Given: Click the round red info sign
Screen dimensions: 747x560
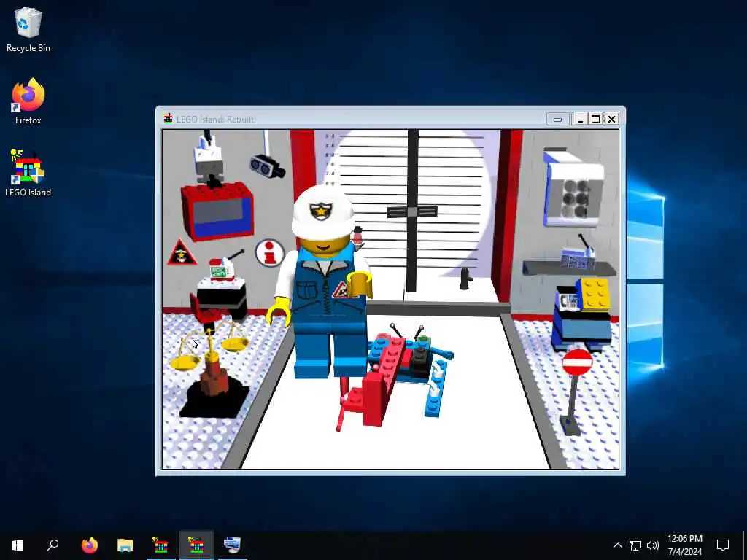Looking at the screenshot, I should point(270,252).
